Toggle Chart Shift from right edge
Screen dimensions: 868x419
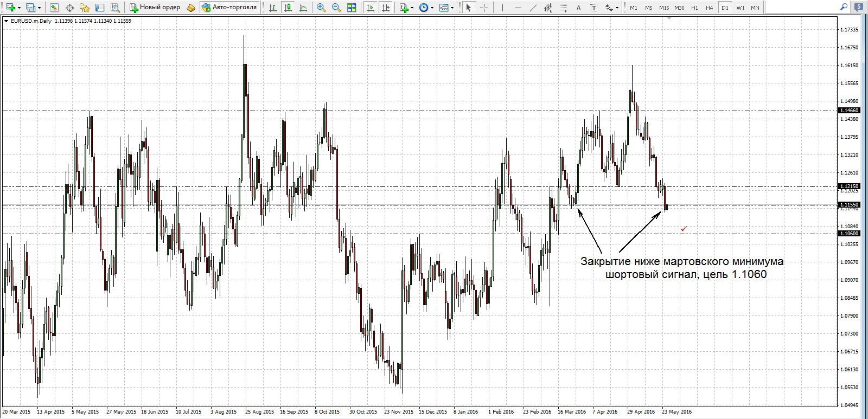point(386,8)
